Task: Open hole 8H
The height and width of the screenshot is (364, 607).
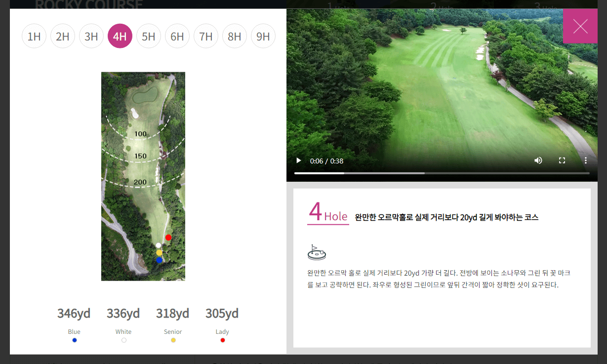Action: tap(235, 36)
